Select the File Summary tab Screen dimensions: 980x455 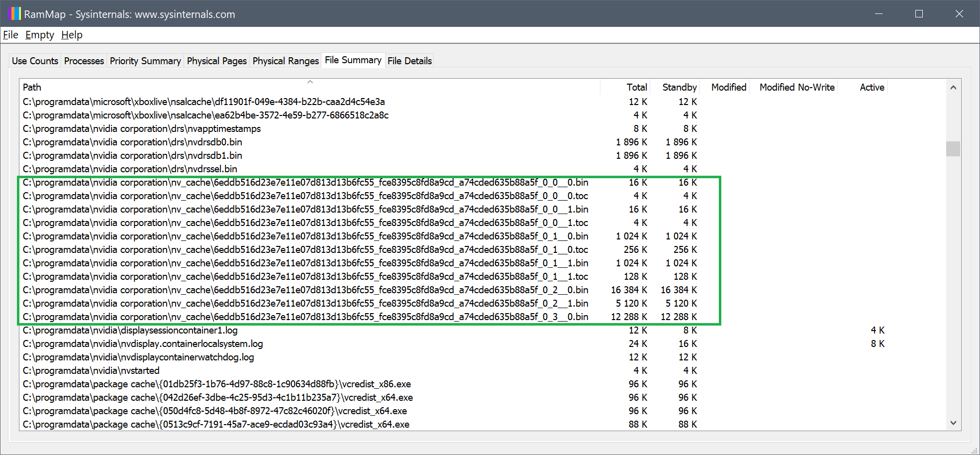click(353, 60)
